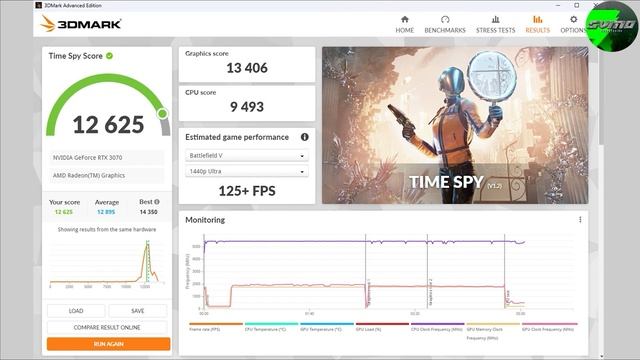Click the orange RUN AGAIN button

109,344
